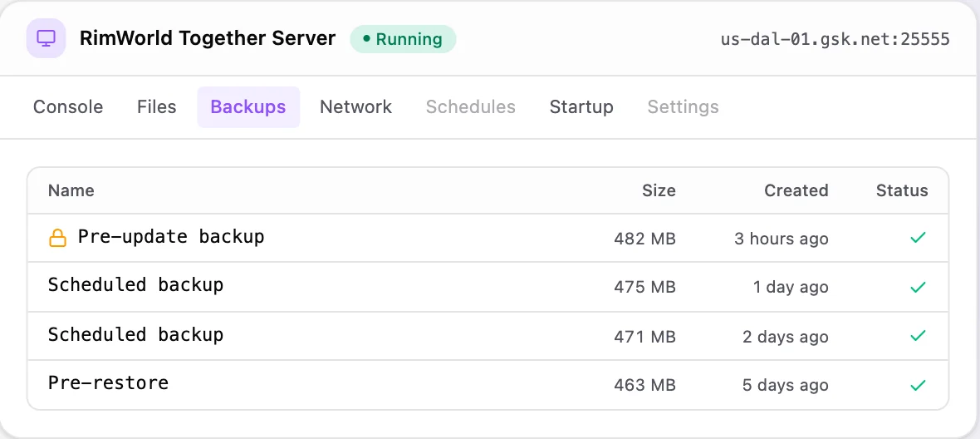Click the server address us-dal-01.gsk.net:25555
980x439 pixels.
[x=835, y=39]
